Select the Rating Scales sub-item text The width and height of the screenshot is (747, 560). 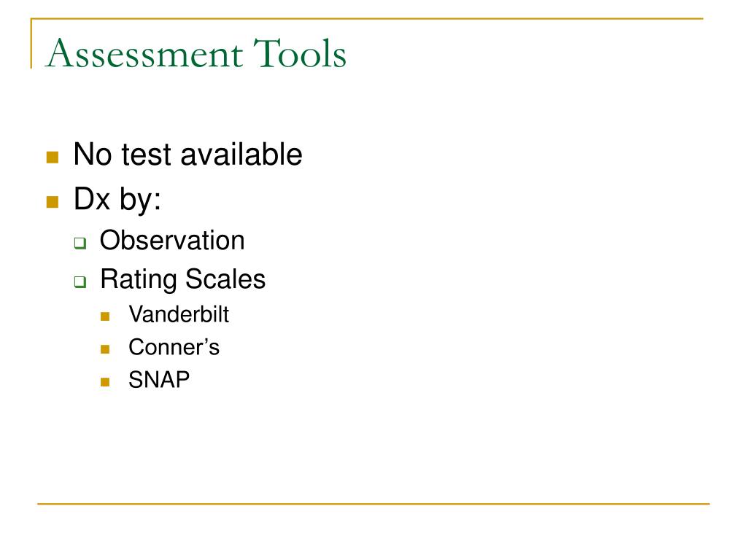point(182,279)
